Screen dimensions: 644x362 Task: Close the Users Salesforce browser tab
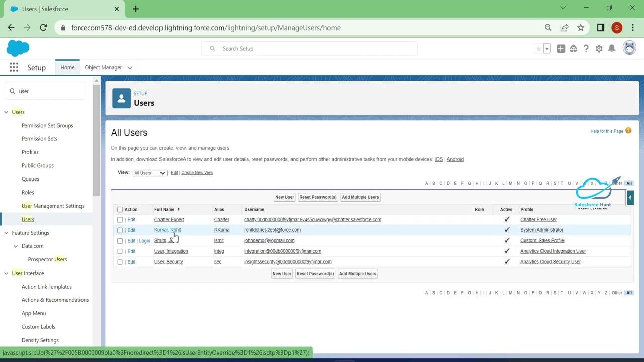coord(117,9)
